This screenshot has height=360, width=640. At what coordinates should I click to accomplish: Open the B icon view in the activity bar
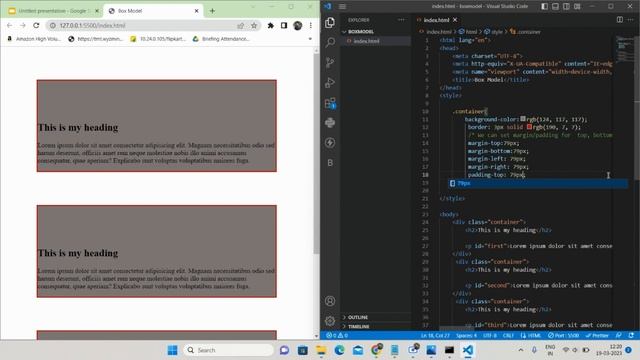330,163
